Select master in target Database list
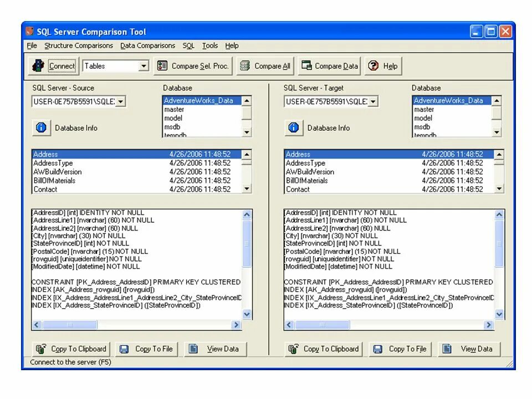Screen dimensions: 532x399 point(452,109)
